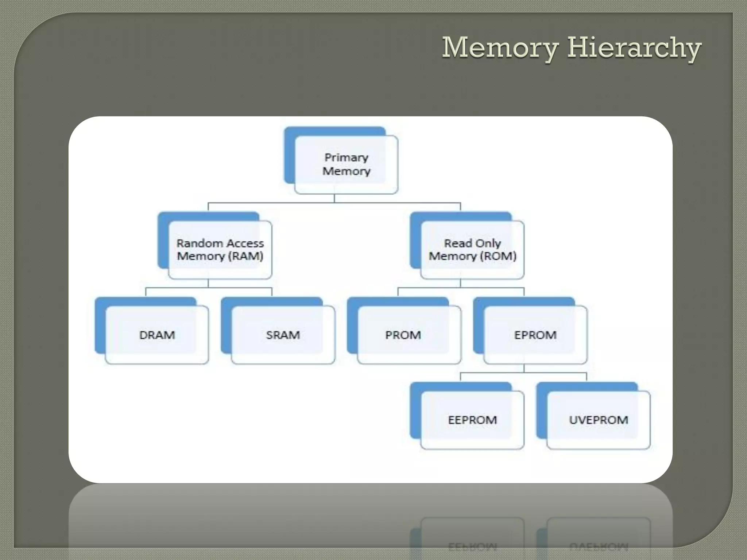Click empty white area below DRAM box
The image size is (747, 560).
tap(157, 419)
